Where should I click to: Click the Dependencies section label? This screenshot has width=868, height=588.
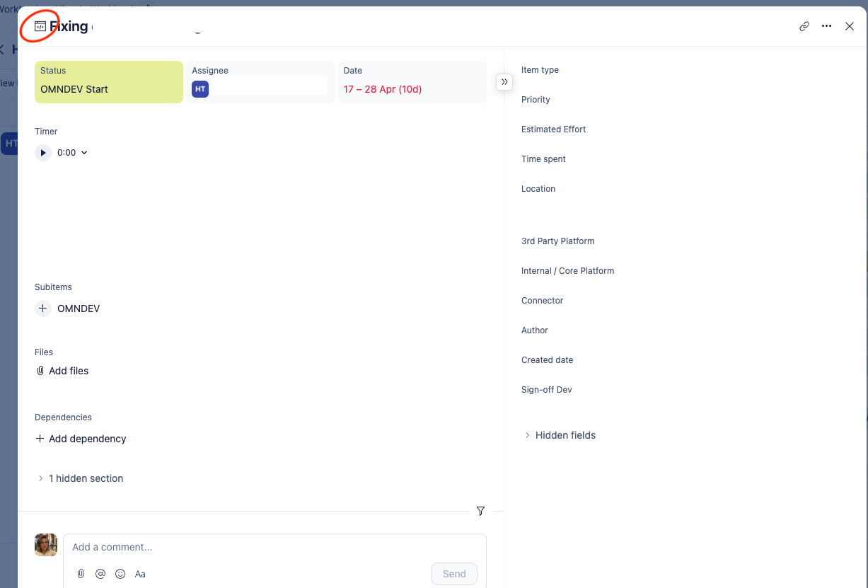[63, 417]
